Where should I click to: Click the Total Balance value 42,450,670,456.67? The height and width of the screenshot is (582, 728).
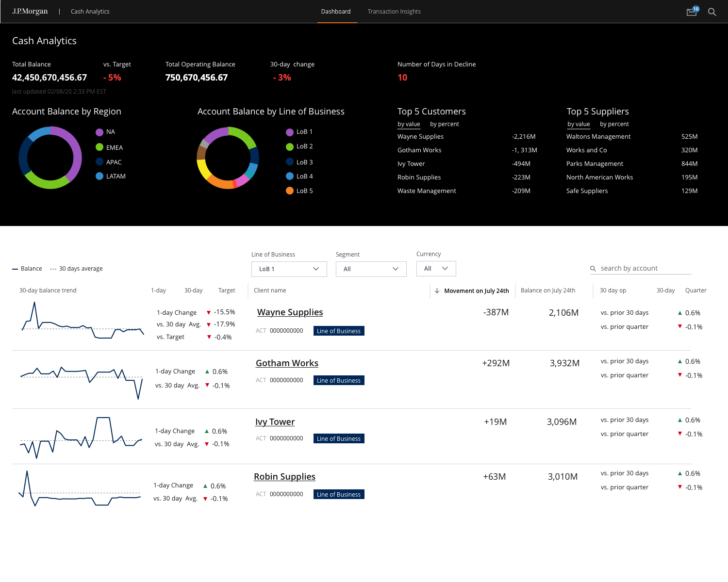point(50,78)
